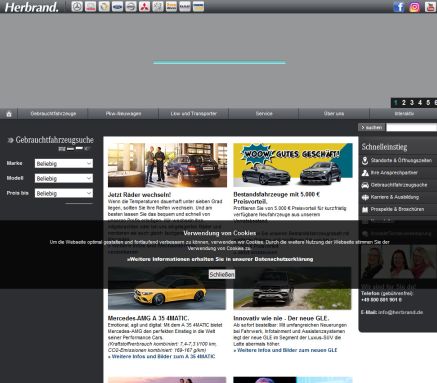Select slide 1 in the banner pager
This screenshot has width=437, height=383.
pos(396,103)
